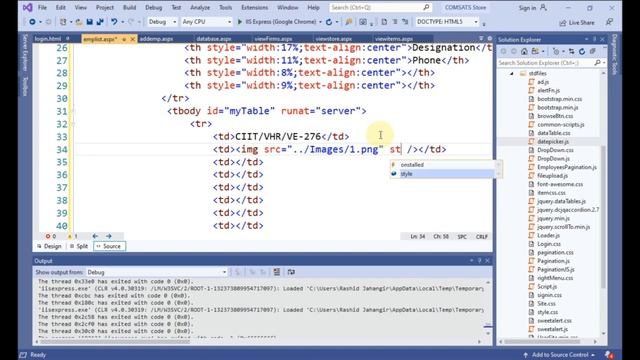Open the Debug menu
Image resolution: width=640 pixels, height=360 pixels.
[153, 8]
